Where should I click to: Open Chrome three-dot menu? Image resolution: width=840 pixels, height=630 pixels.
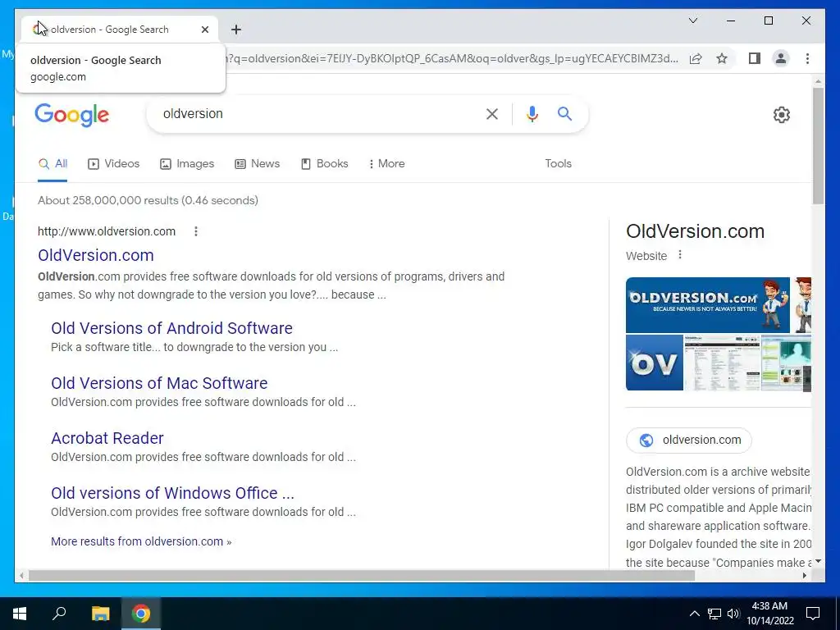coord(807,58)
